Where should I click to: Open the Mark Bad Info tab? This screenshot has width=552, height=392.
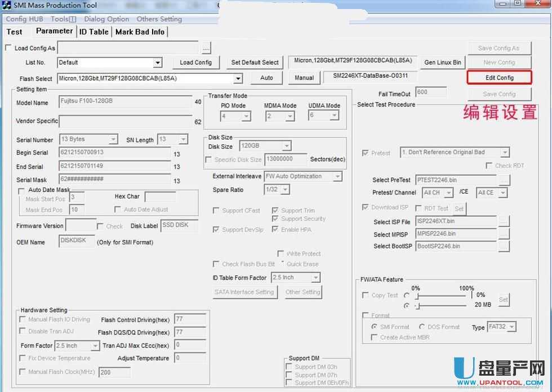point(140,32)
